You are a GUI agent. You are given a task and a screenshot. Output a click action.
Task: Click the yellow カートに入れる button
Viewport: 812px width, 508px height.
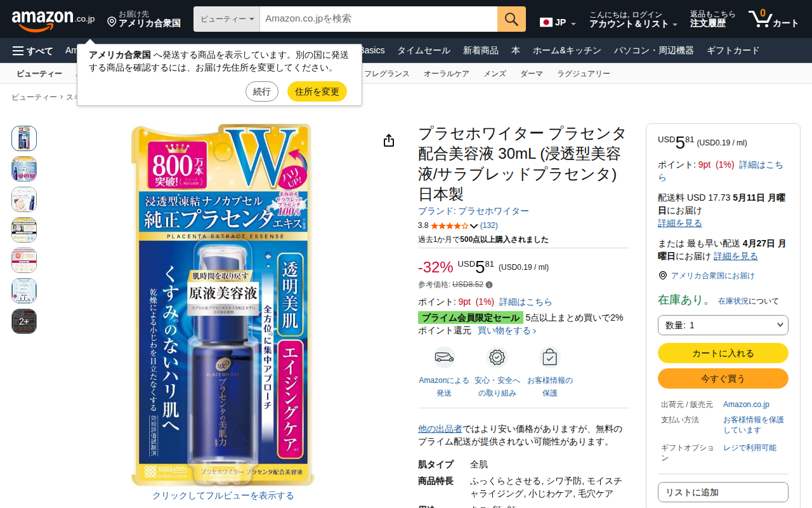coord(723,353)
